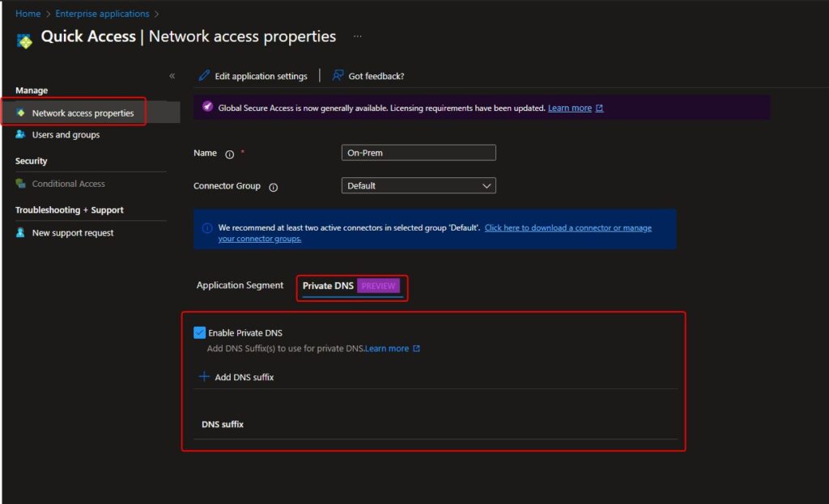The image size is (829, 504).
Task: Click the external link icon beside DNS Learn more
Action: pyautogui.click(x=417, y=348)
